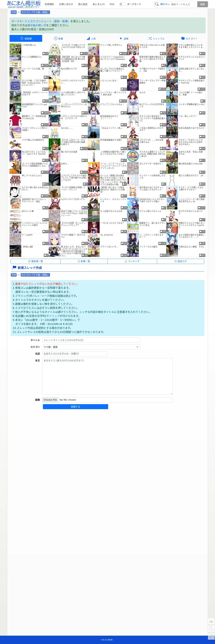Click the 検索 search button
Viewport: 215px width, 644px height.
(202, 4)
